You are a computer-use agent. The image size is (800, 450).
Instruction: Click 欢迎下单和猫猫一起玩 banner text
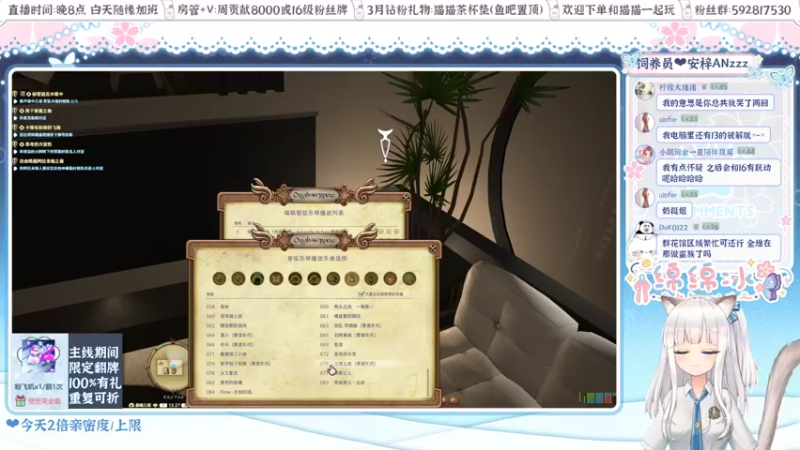click(x=618, y=10)
